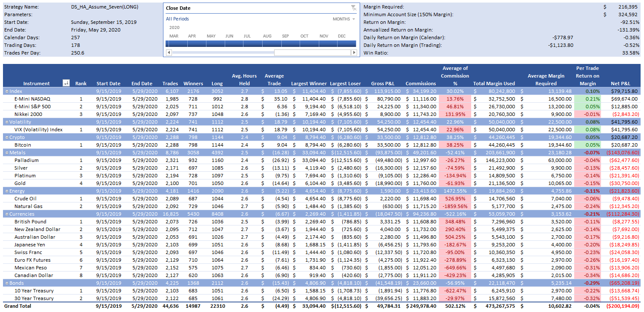The image size is (644, 312).
Task: Select the Win Ratio value 33.58%
Action: (631, 53)
